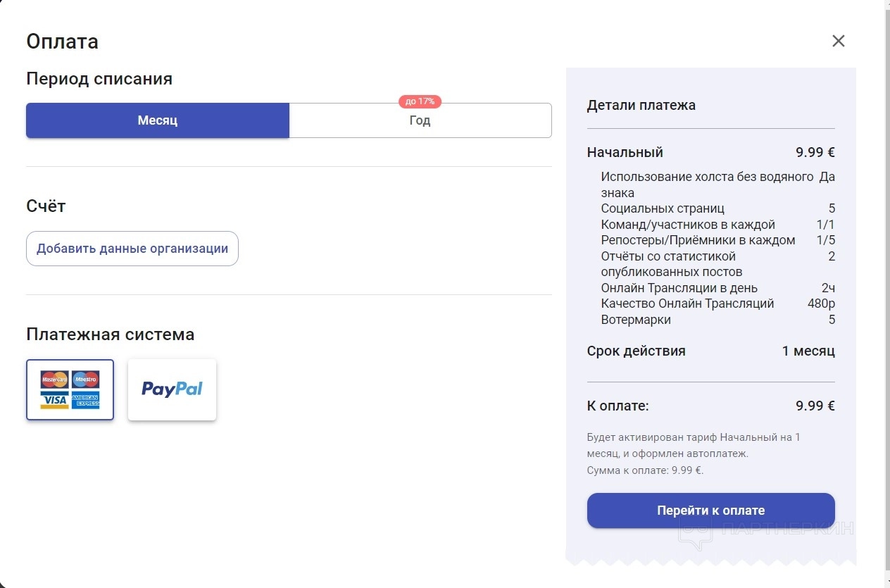Click the Mastercard logo
Screen dimensions: 890x588
click(x=54, y=380)
